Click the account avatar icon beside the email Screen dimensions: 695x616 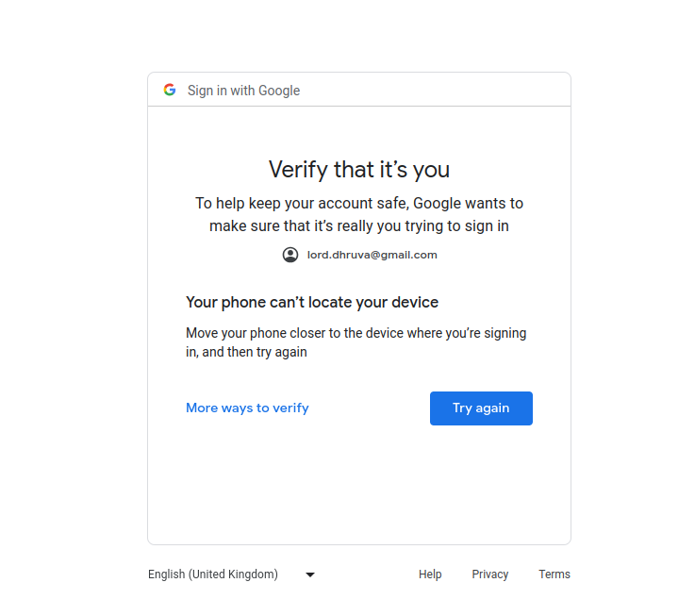[x=290, y=255]
